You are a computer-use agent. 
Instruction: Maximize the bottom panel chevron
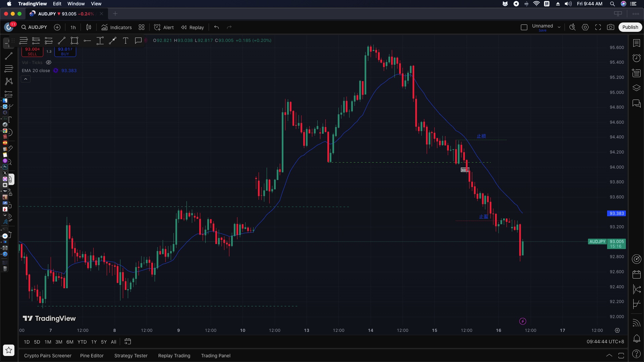tap(609, 356)
